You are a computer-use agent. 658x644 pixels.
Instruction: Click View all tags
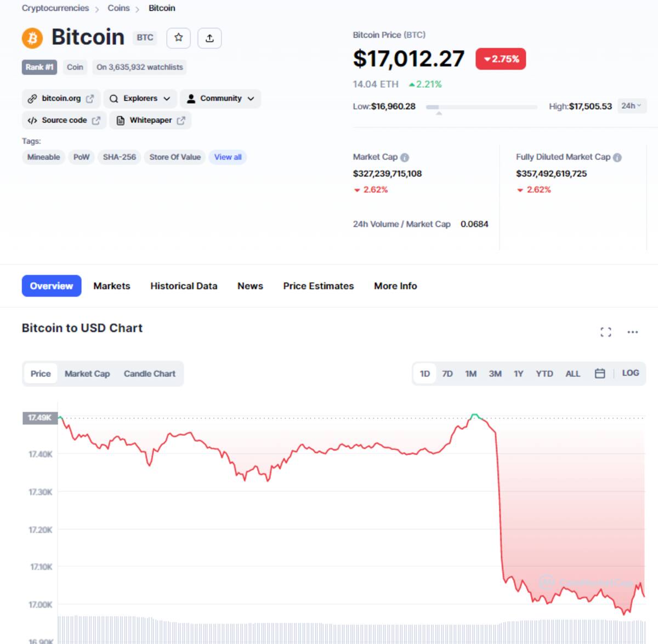(x=228, y=157)
